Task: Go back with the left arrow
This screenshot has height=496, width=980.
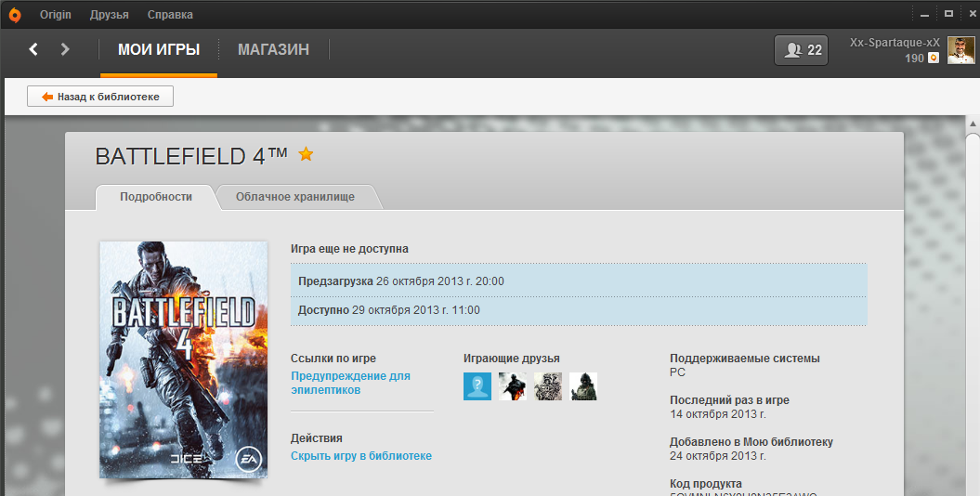Action: (33, 49)
